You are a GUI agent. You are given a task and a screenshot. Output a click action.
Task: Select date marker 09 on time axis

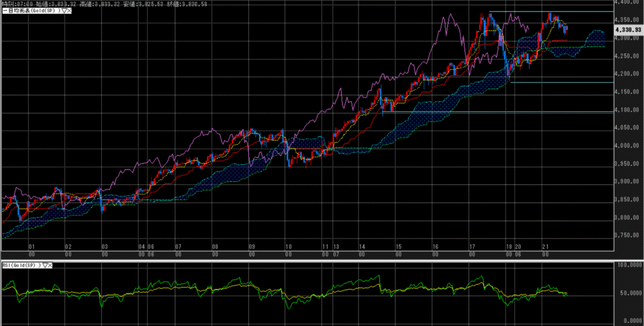tap(252, 247)
